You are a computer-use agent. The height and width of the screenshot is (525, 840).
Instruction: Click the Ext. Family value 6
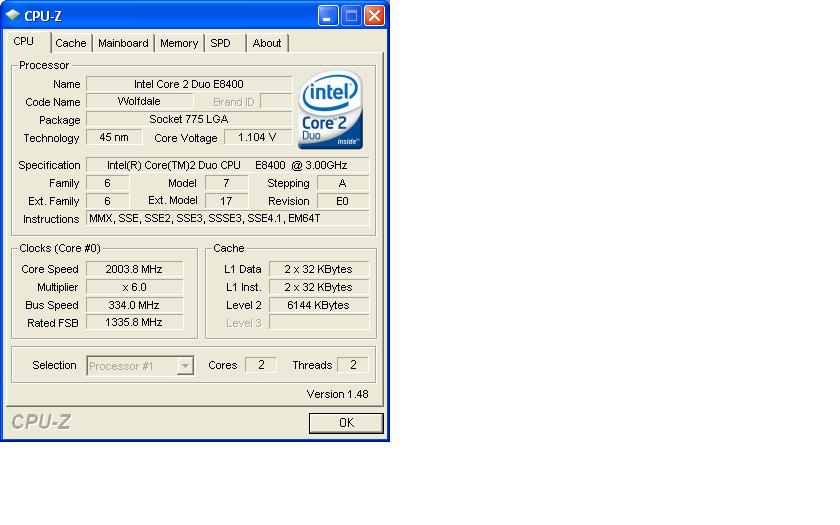coord(108,201)
